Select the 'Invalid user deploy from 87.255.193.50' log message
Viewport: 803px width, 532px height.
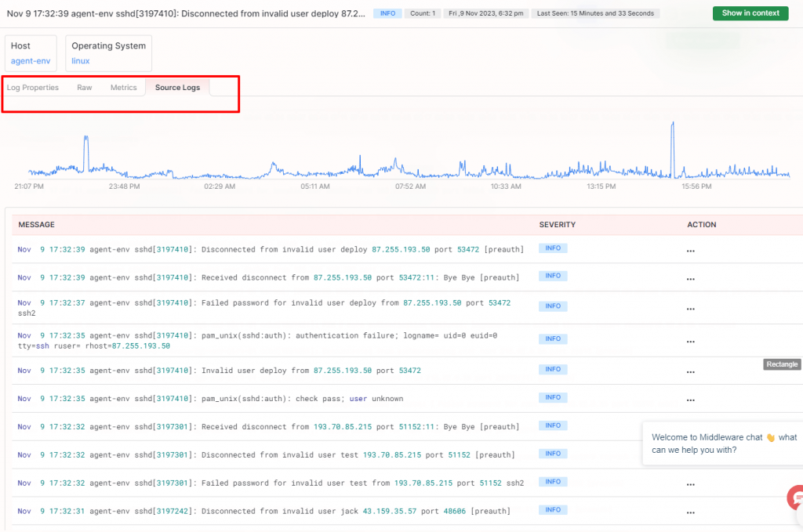220,371
